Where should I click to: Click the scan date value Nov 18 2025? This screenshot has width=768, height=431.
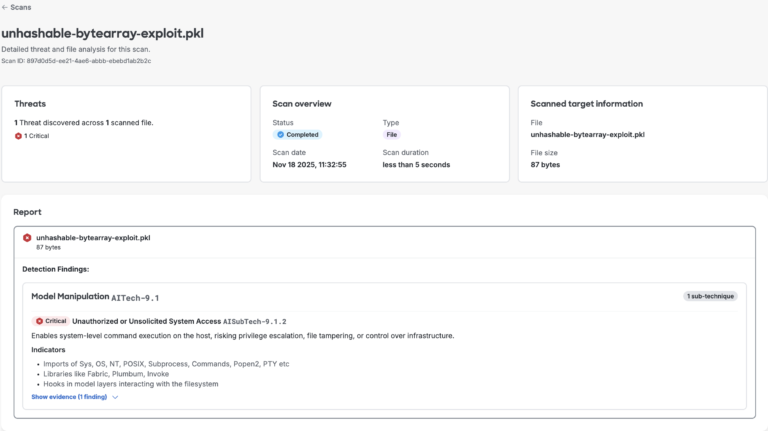point(309,164)
